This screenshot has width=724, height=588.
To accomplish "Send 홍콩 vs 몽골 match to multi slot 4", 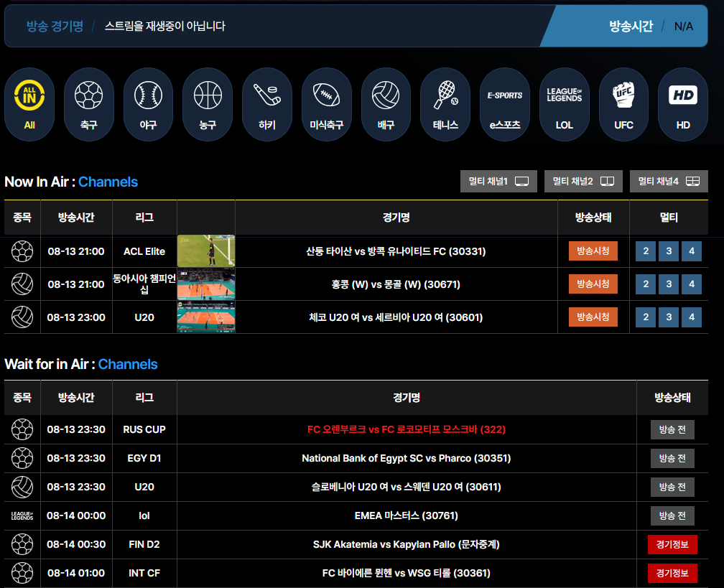I will pos(692,284).
